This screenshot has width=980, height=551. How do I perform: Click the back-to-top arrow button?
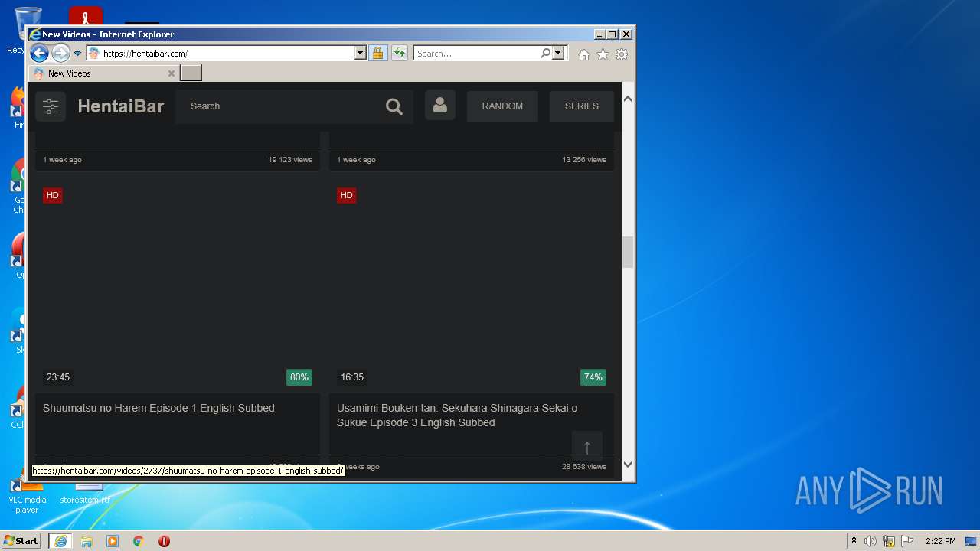pos(587,447)
